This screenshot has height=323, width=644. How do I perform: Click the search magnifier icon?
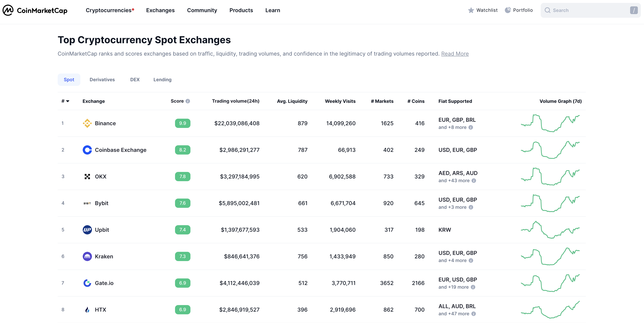pos(547,10)
